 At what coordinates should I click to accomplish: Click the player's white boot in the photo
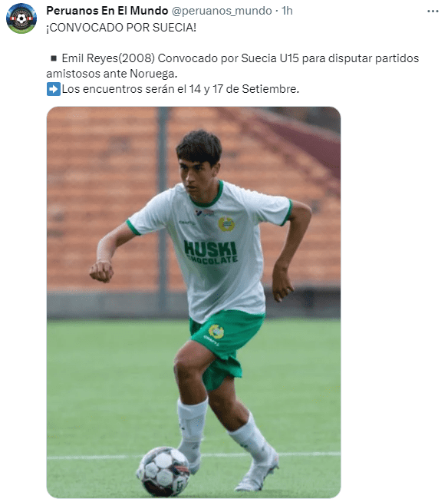(x=259, y=471)
